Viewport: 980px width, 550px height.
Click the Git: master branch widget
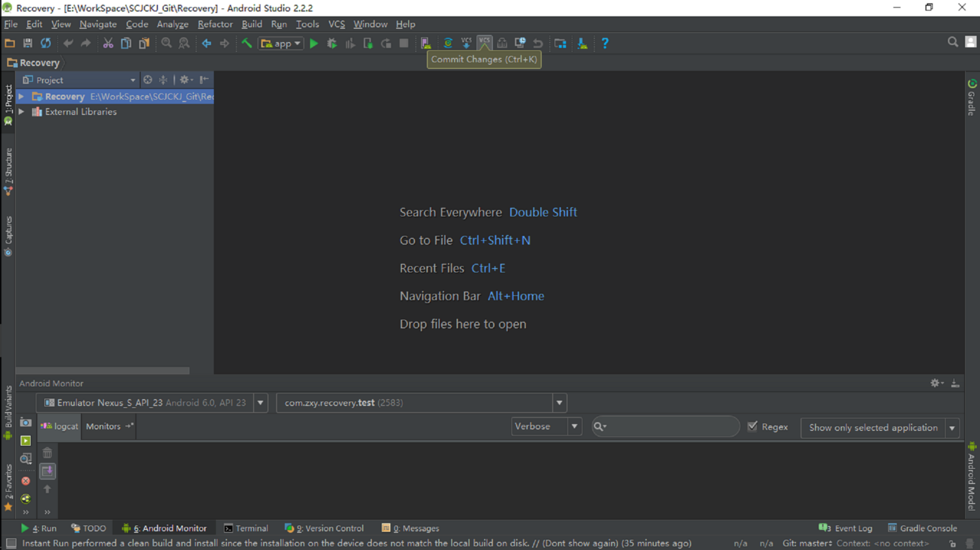coord(807,543)
